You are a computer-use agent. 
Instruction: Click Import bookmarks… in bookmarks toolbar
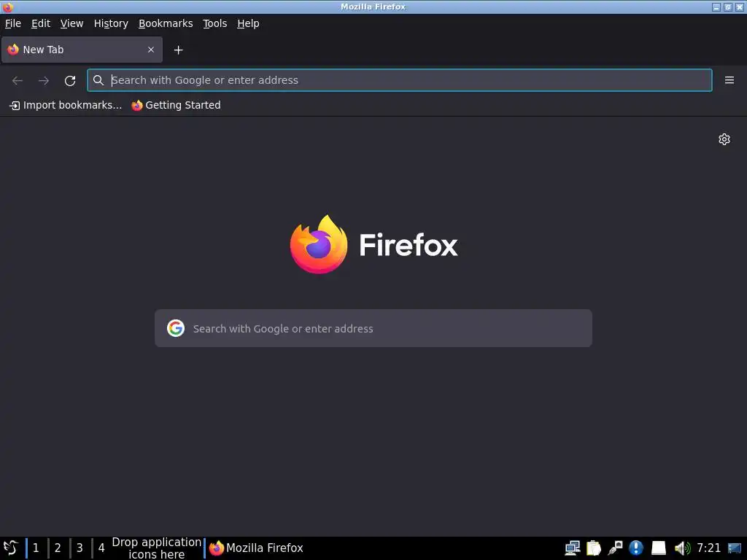coord(66,105)
